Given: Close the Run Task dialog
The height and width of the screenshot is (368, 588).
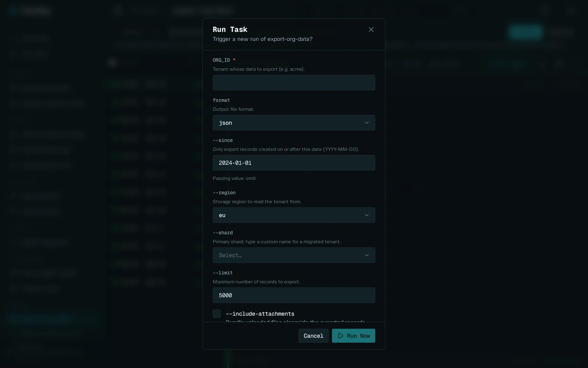Looking at the screenshot, I should [371, 29].
